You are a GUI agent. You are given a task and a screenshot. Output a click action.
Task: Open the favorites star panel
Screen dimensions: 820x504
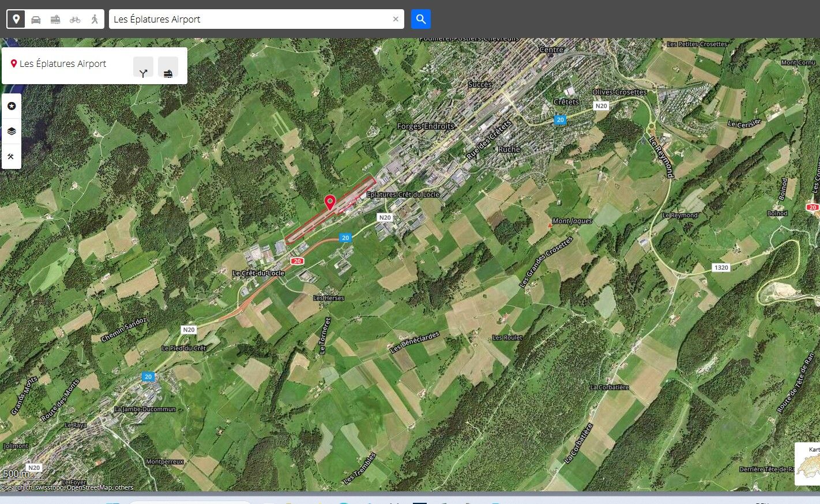12,106
